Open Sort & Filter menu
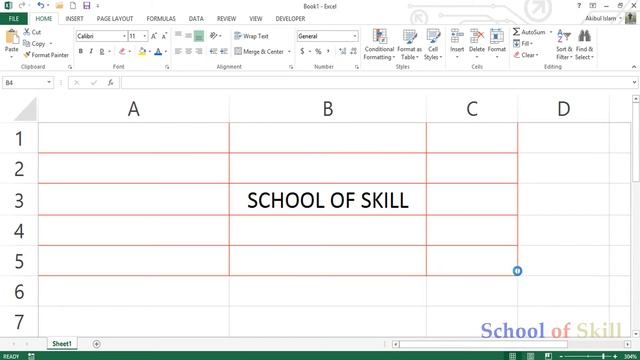640x360 pixels. [x=564, y=45]
